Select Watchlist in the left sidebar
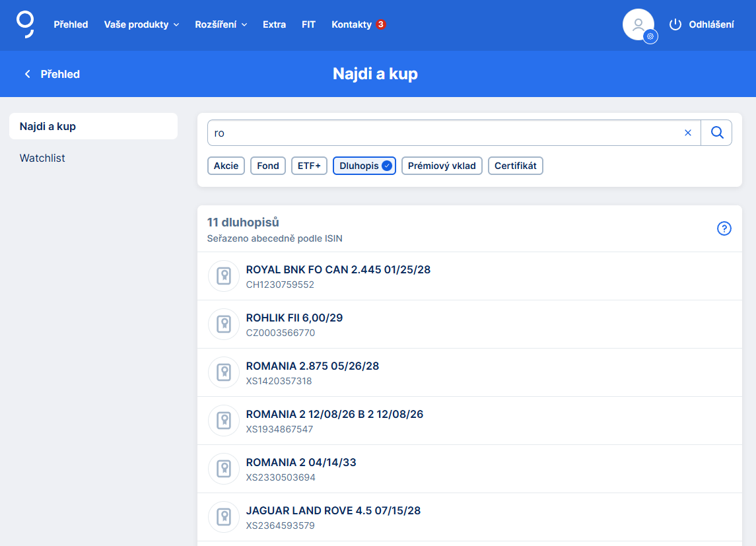The height and width of the screenshot is (546, 756). [x=42, y=158]
